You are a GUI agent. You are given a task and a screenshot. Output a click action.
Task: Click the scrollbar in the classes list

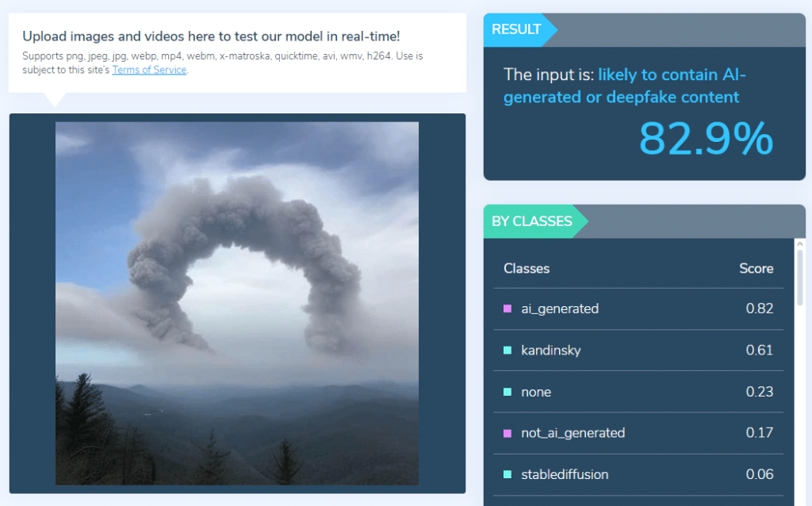pyautogui.click(x=800, y=277)
